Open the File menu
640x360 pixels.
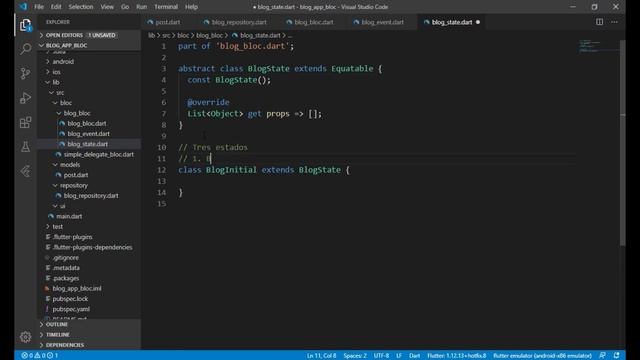(x=39, y=7)
